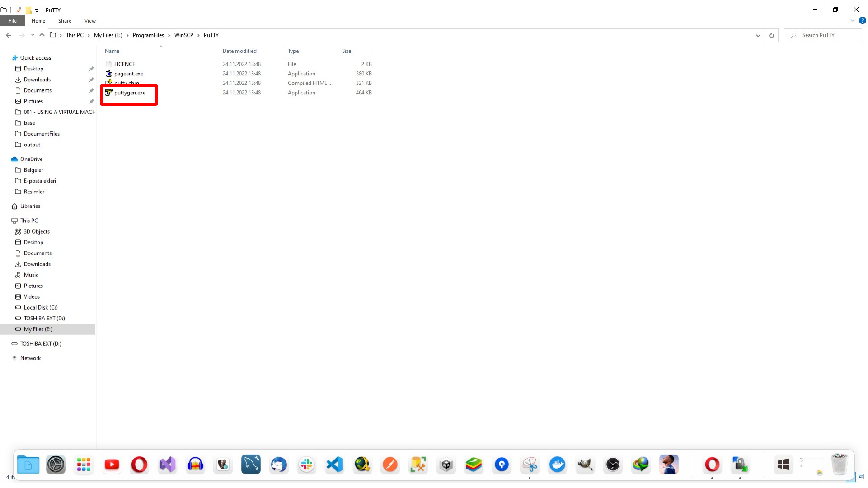
Task: Open chevron dropdown after ProgramFiles breadcrumb
Action: tap(169, 35)
